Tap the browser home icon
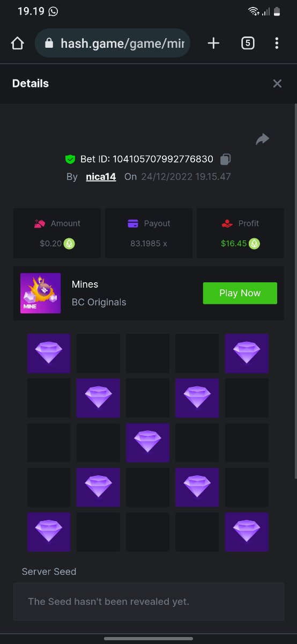 point(17,43)
